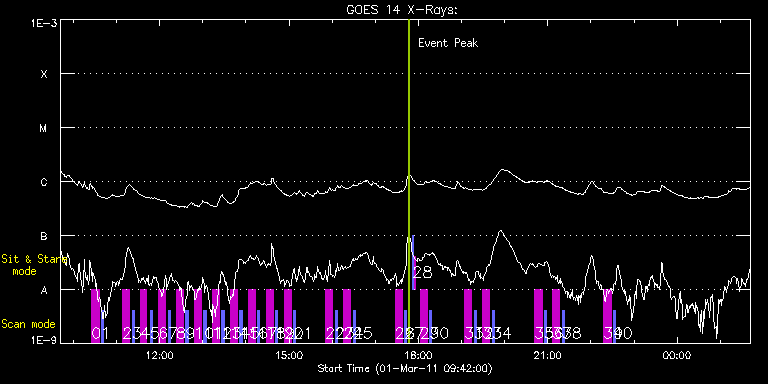Click the green Event Peak vertical line
768x384 pixels.
(x=408, y=181)
